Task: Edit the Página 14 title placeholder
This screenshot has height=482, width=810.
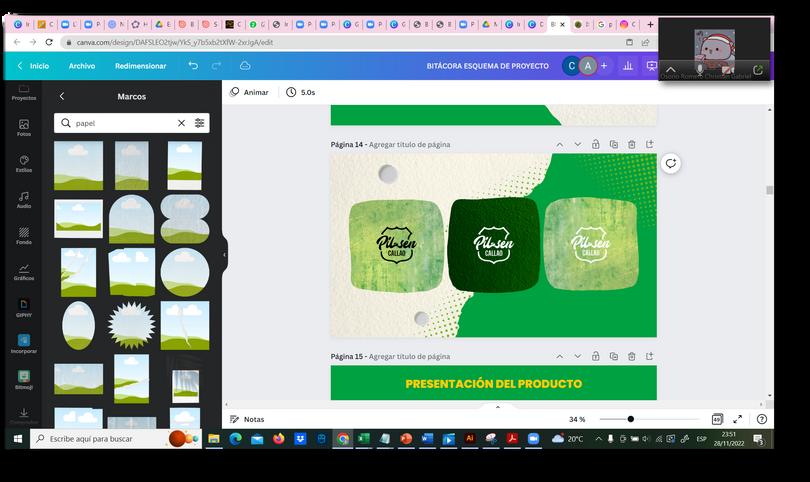Action: (x=409, y=145)
